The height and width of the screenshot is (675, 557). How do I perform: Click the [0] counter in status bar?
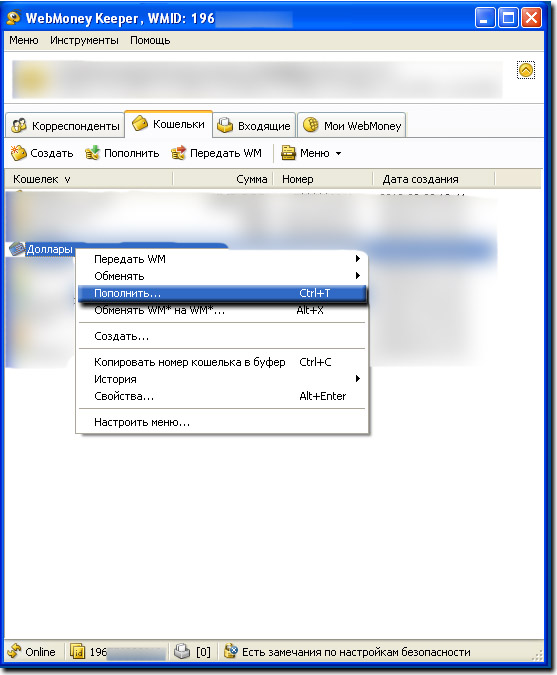(203, 652)
